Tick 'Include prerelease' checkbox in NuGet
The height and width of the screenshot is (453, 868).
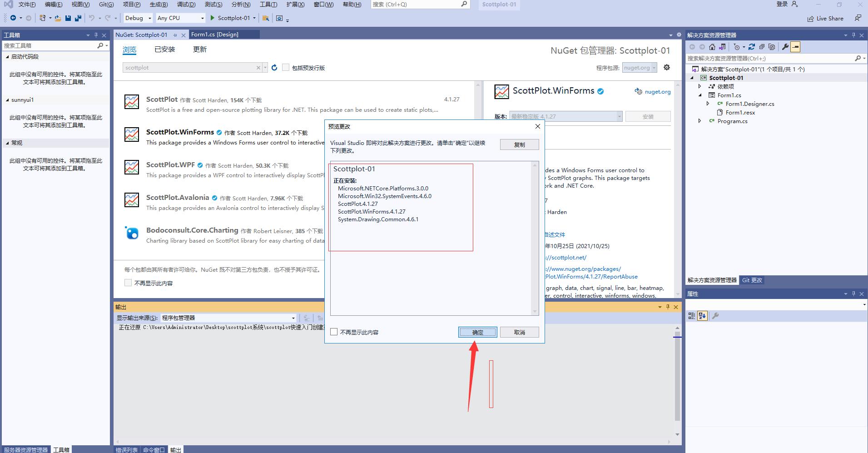pyautogui.click(x=286, y=67)
